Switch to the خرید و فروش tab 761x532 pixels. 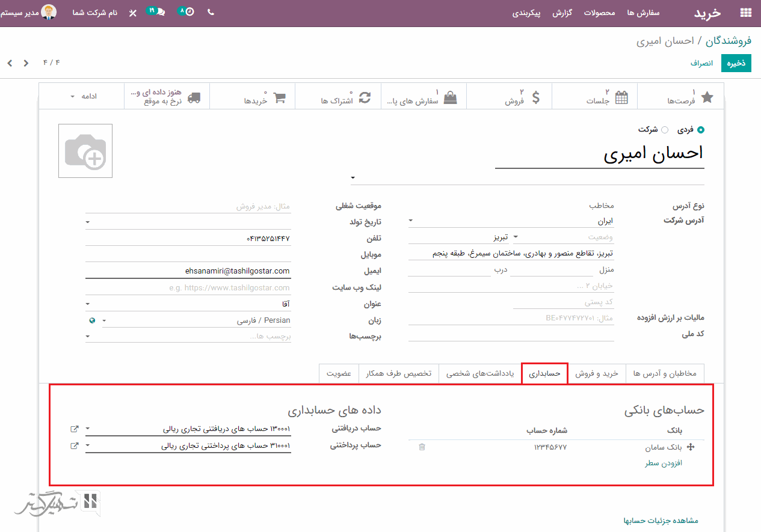point(596,374)
